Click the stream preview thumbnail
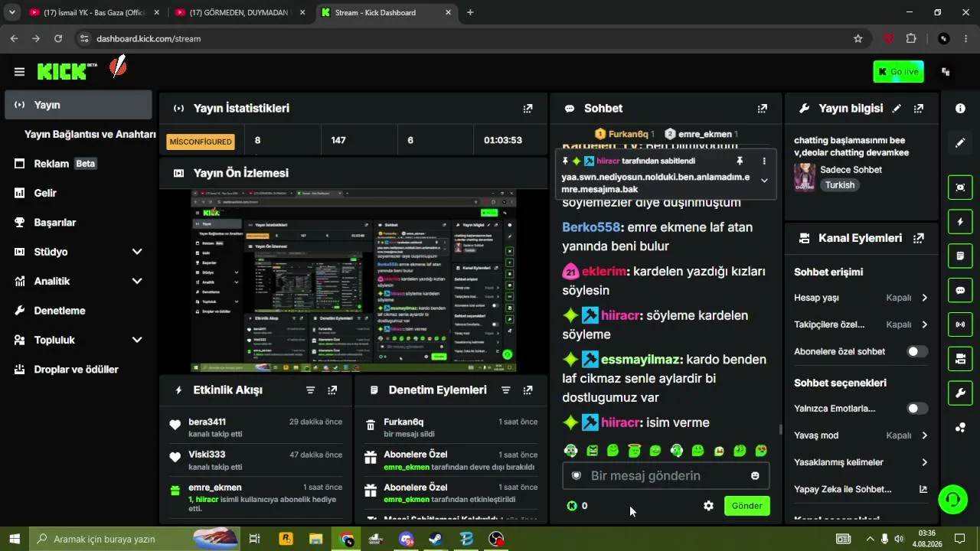Image resolution: width=980 pixels, height=551 pixels. click(x=354, y=281)
